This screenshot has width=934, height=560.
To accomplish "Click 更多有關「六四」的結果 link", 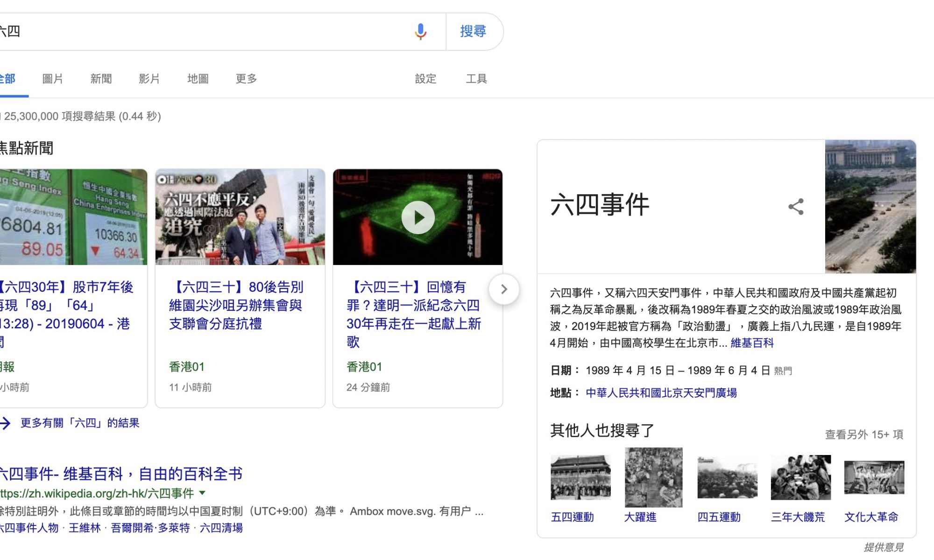I will (80, 423).
